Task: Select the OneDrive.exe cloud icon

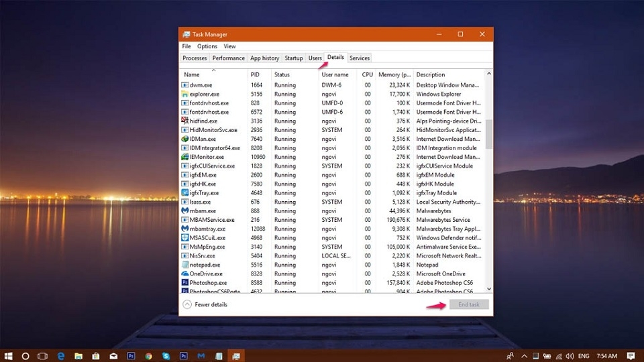Action: (x=185, y=274)
